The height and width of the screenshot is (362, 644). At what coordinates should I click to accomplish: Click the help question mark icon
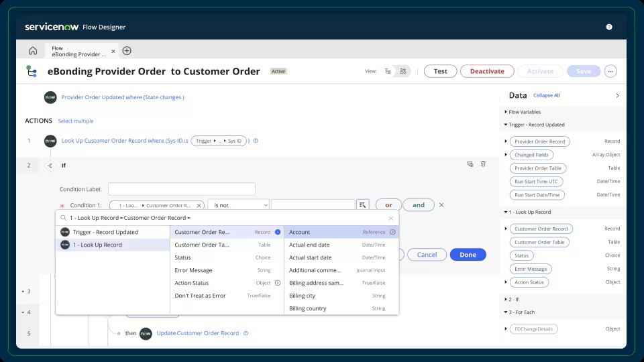click(608, 27)
